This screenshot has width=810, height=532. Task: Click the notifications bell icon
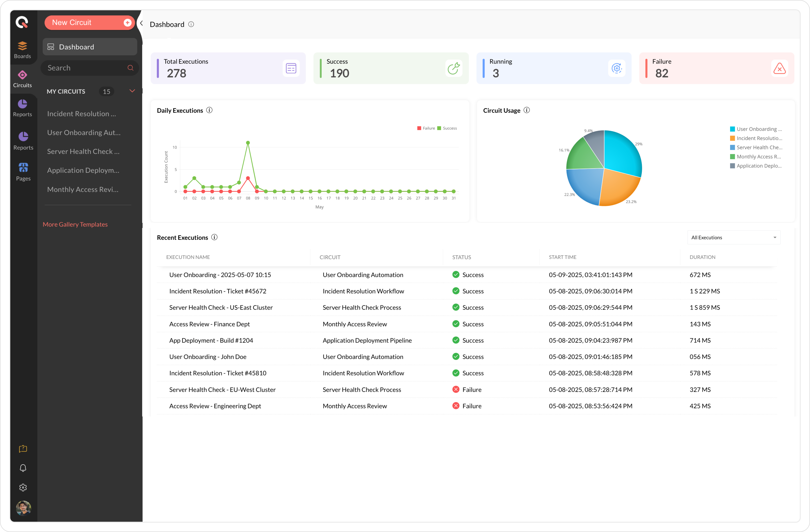23,468
